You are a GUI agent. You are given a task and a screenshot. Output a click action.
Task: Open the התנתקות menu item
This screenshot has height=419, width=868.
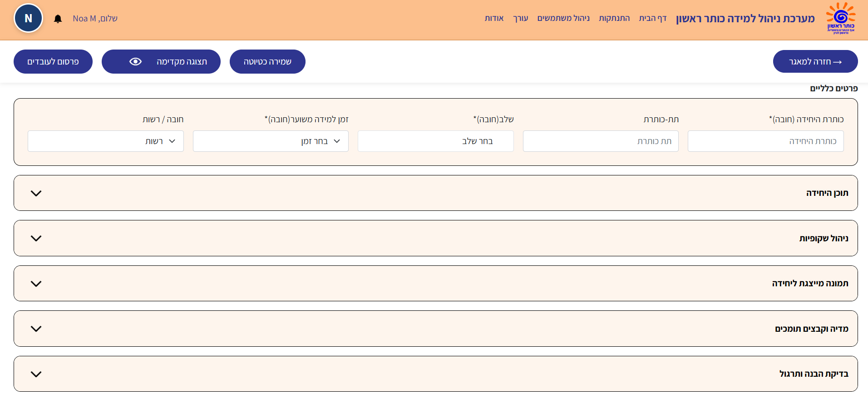pos(614,18)
